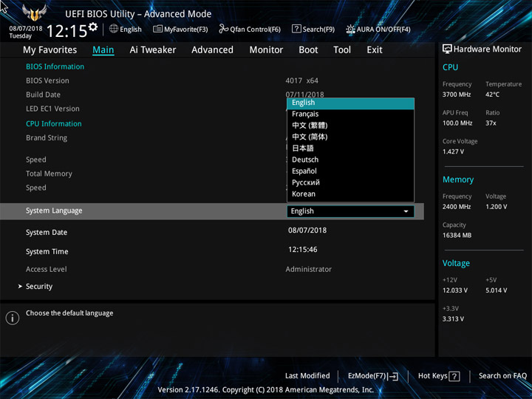Click the Qfan Control fan icon
The image size is (532, 399).
[x=223, y=29]
